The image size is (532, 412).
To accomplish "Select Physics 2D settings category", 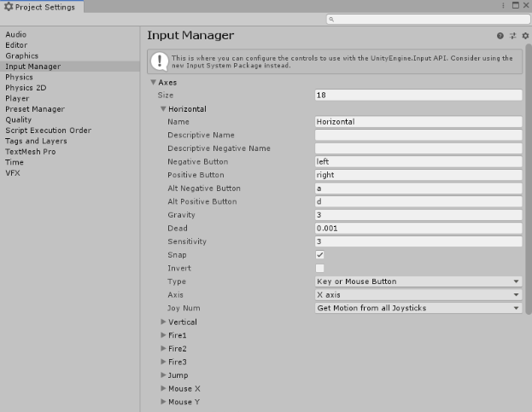I will click(26, 88).
